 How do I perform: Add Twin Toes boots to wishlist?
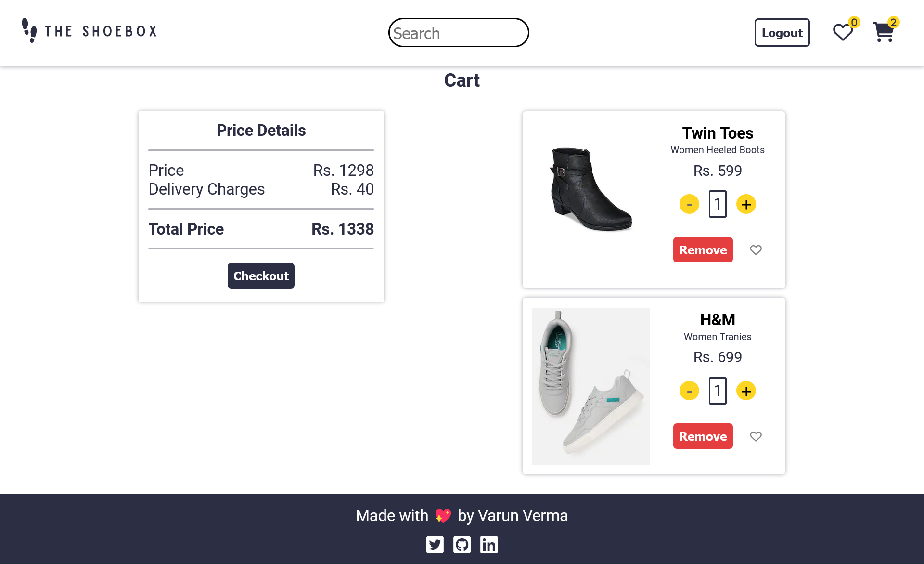point(756,250)
